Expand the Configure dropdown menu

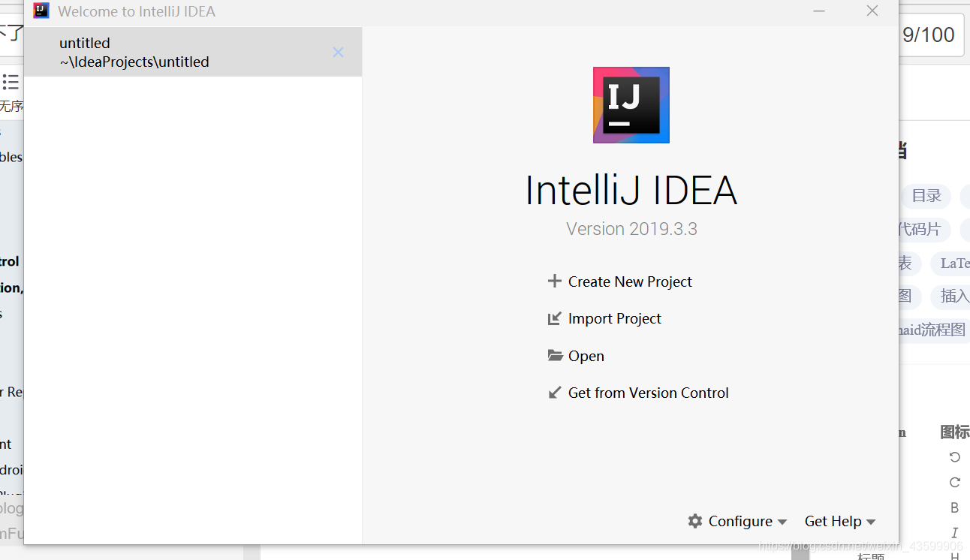coord(737,521)
